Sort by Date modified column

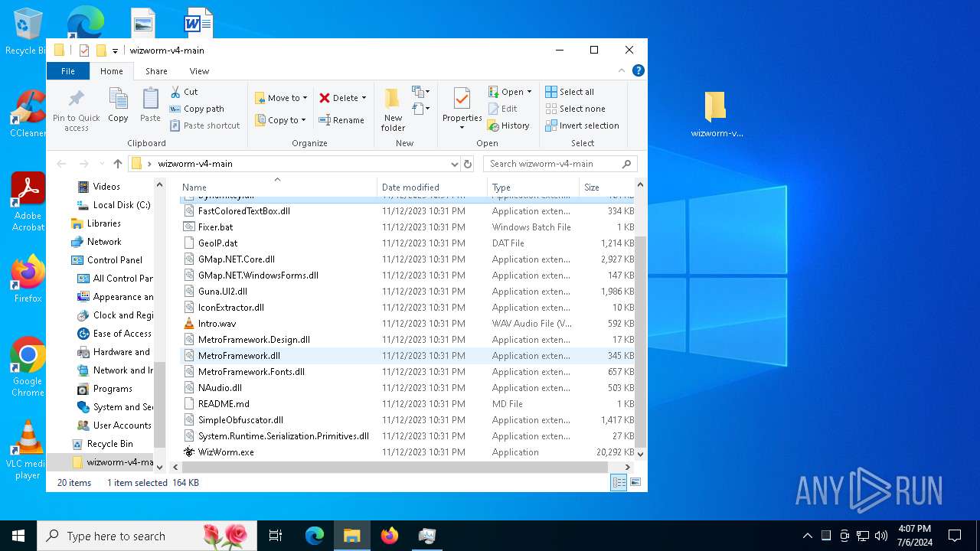click(432, 187)
